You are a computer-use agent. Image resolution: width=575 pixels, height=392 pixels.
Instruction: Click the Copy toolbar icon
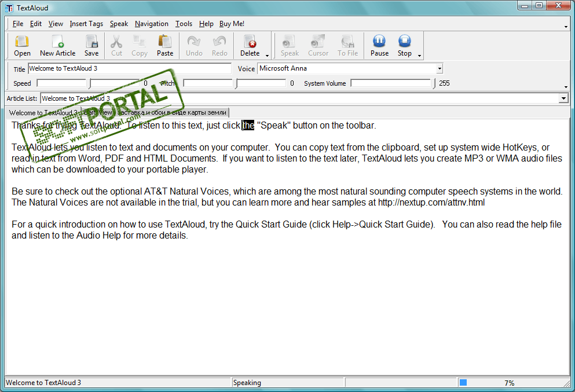point(140,46)
